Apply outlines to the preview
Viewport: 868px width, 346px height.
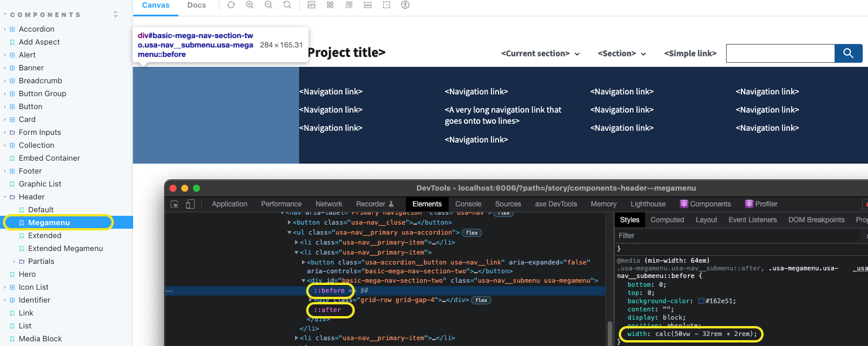(386, 5)
